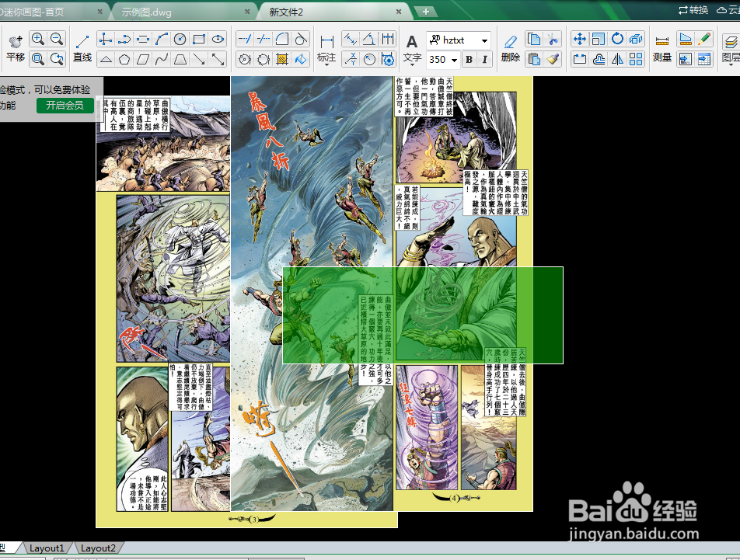The height and width of the screenshot is (560, 740).
Task: Switch to the CAD迷你画图-首页 tab
Action: tap(32, 12)
